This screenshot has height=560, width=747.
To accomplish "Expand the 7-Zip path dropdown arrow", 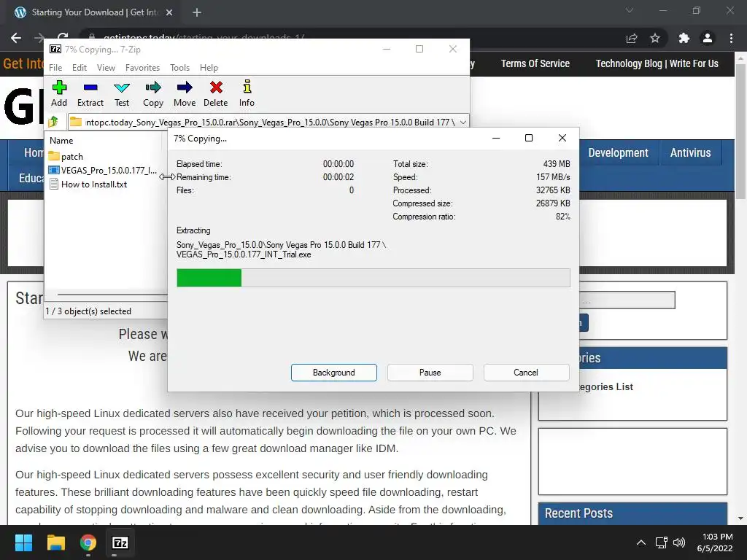I will [x=463, y=122].
